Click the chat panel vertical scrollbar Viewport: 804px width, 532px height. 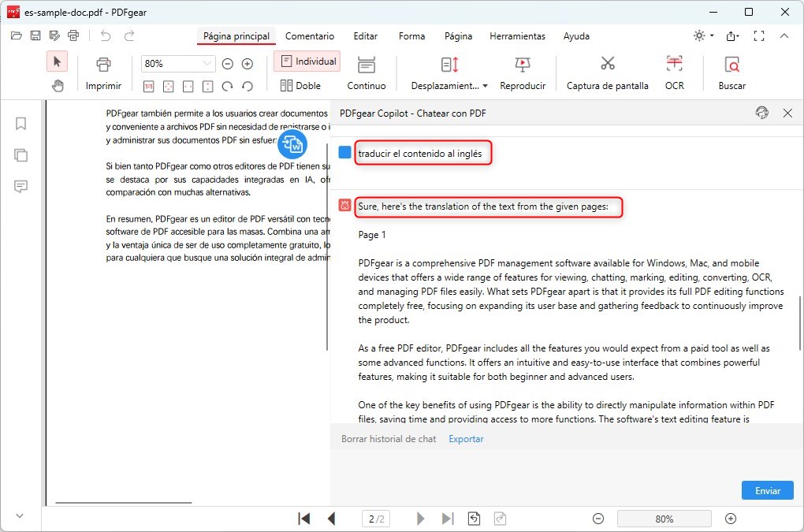coord(799,323)
